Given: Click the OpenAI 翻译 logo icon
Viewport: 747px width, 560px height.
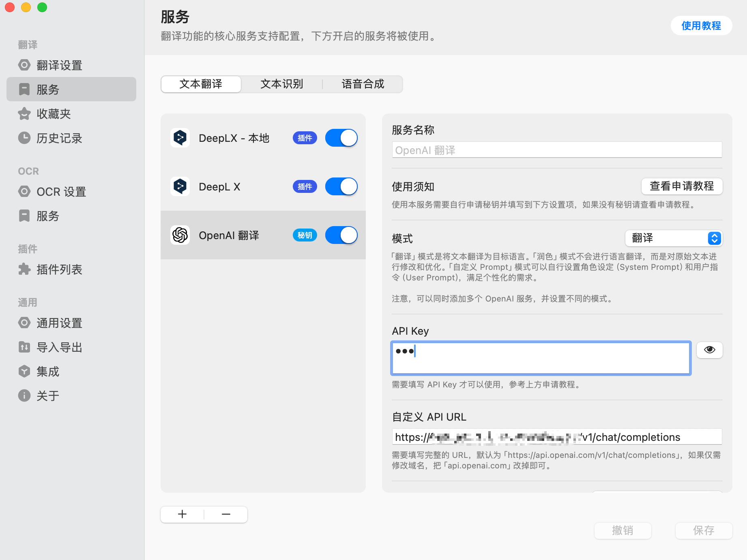Looking at the screenshot, I should [180, 235].
